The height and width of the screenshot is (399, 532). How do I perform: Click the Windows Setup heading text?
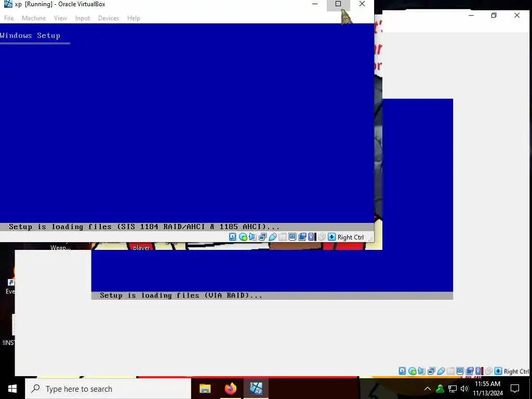(x=30, y=36)
